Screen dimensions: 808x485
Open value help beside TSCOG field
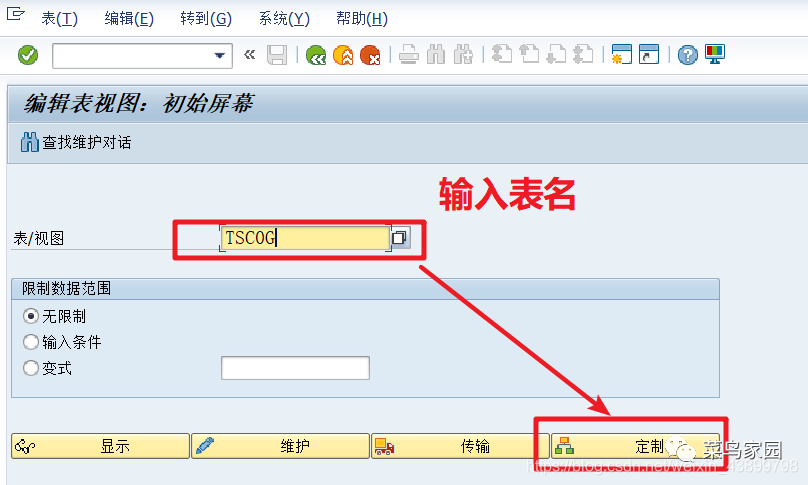(x=400, y=238)
